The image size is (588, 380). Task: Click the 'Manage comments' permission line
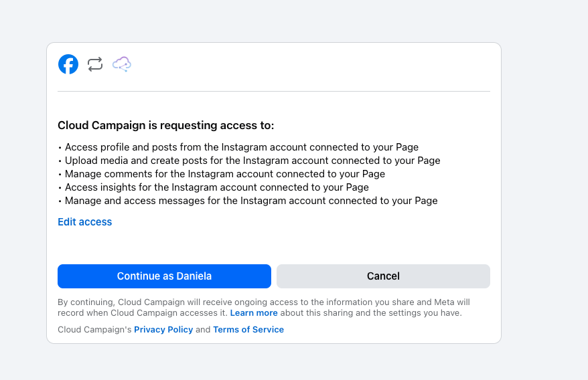[x=224, y=174]
